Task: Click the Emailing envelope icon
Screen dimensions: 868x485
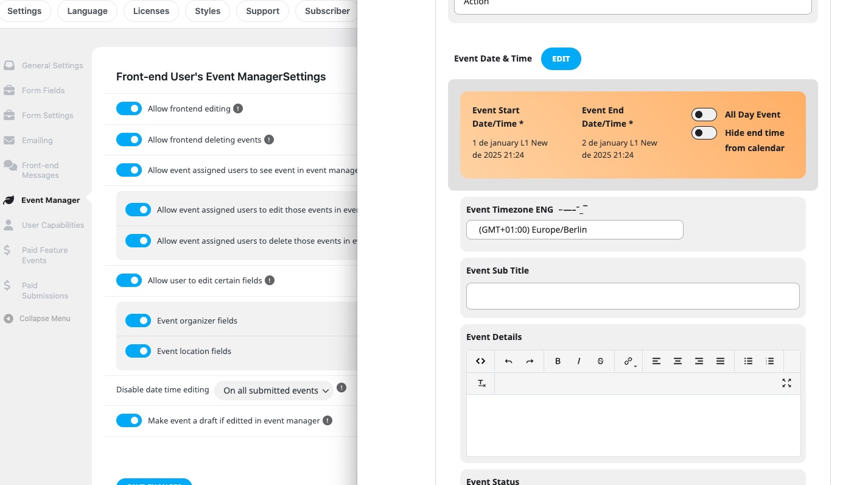Action: (x=9, y=140)
